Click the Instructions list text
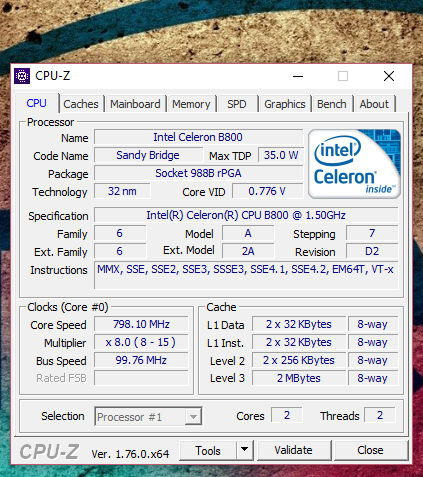Viewport: 423px width, 477px height. coord(246,269)
